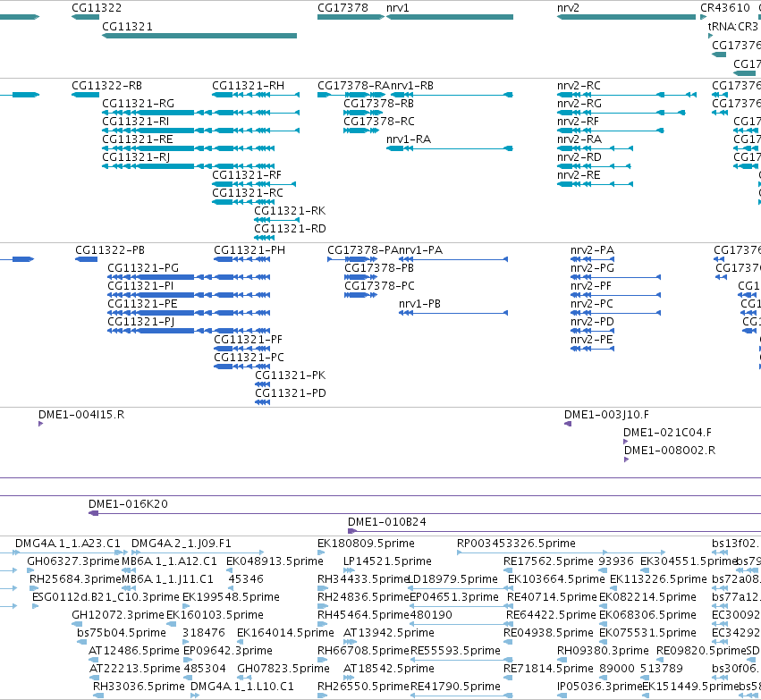
Task: Click the CG11322 gene label
Action: click(x=97, y=8)
